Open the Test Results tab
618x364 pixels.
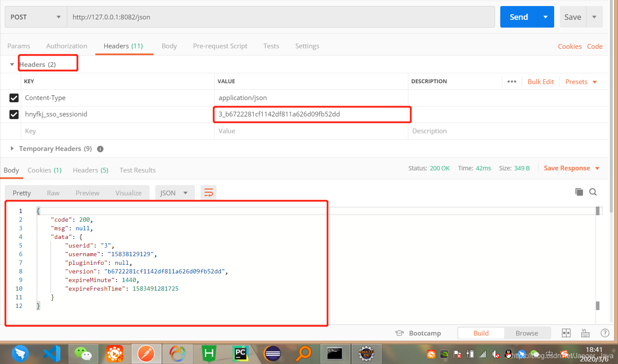(x=138, y=170)
